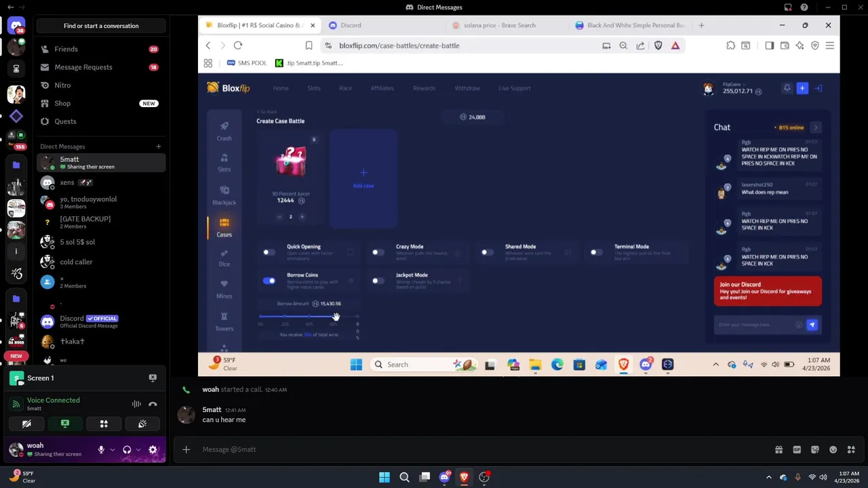Image resolution: width=868 pixels, height=488 pixels.
Task: Open Discord Direct Messages home icon
Action: click(16, 26)
